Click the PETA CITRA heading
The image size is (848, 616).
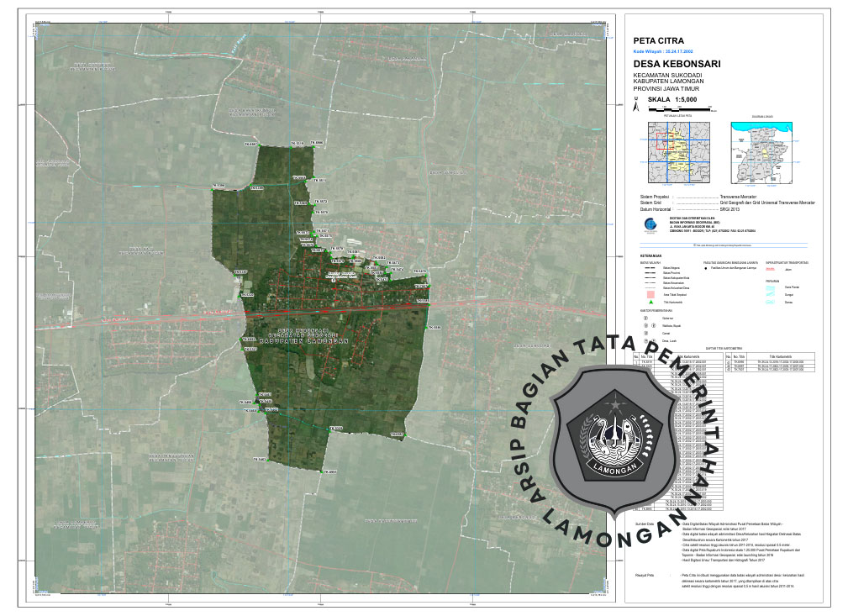(x=659, y=40)
